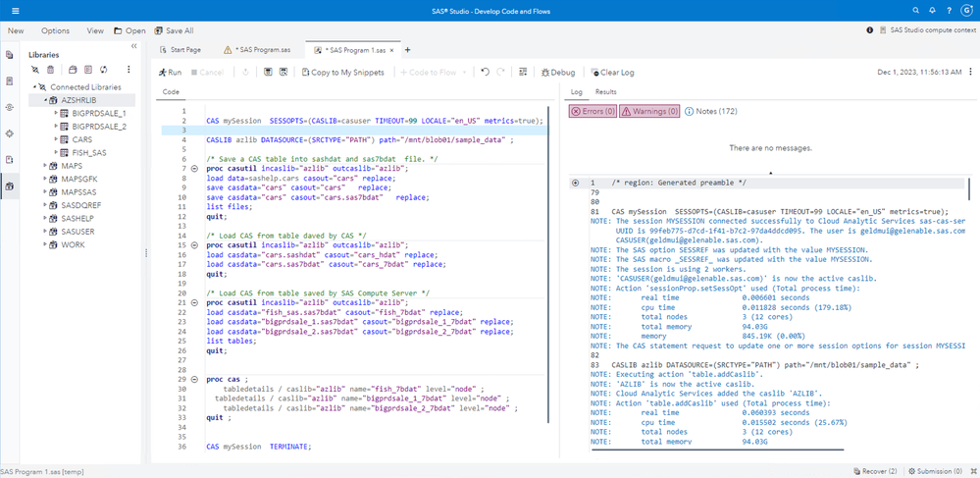The width and height of the screenshot is (980, 478).
Task: Click the Undo arrow in editor toolbar
Action: (485, 72)
